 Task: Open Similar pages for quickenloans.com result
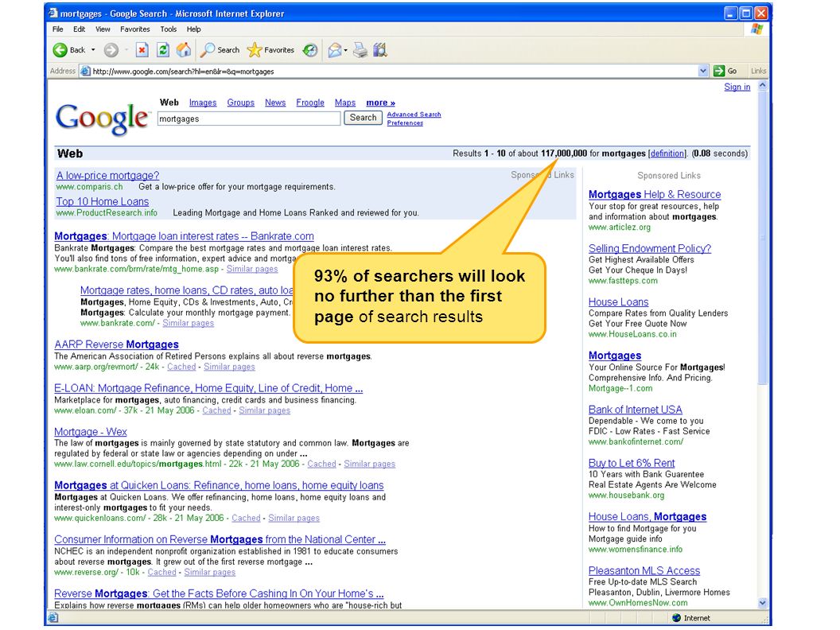[294, 518]
